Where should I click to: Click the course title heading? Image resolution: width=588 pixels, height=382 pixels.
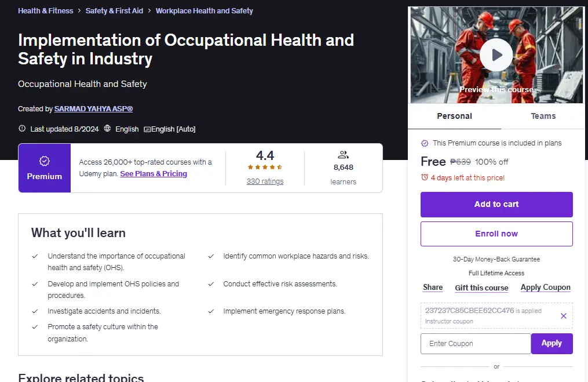186,49
